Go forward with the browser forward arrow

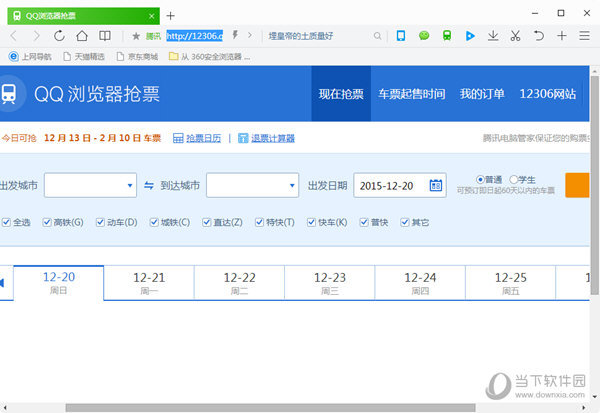[x=36, y=36]
